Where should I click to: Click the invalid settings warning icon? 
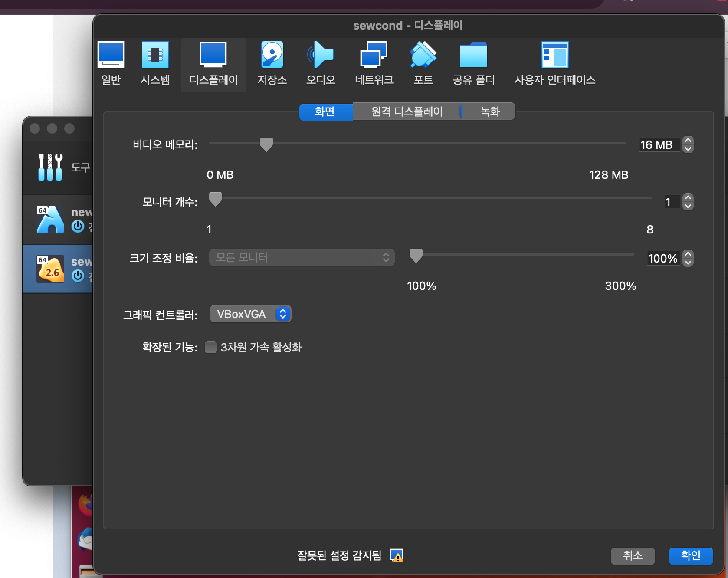click(397, 555)
